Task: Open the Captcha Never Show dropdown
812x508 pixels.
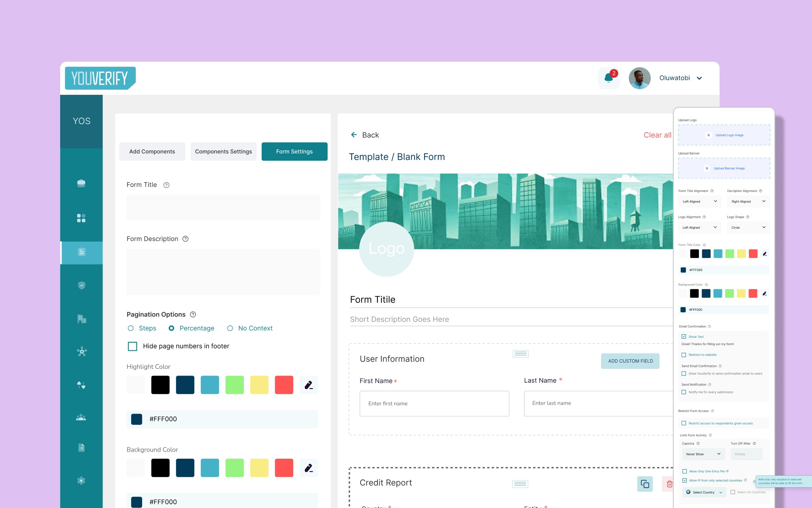Action: click(x=703, y=454)
